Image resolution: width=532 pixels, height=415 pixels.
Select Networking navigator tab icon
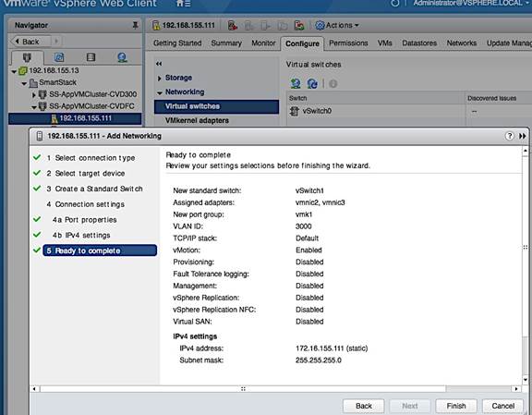click(x=122, y=57)
